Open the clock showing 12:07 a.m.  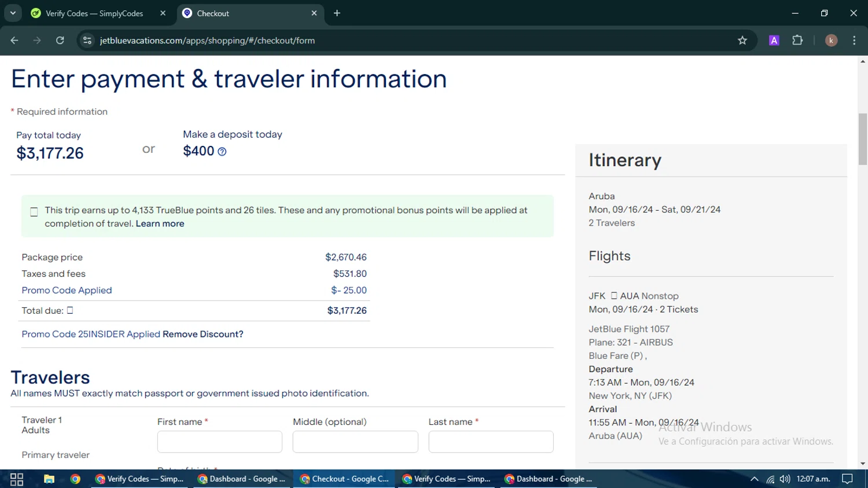[813, 479]
